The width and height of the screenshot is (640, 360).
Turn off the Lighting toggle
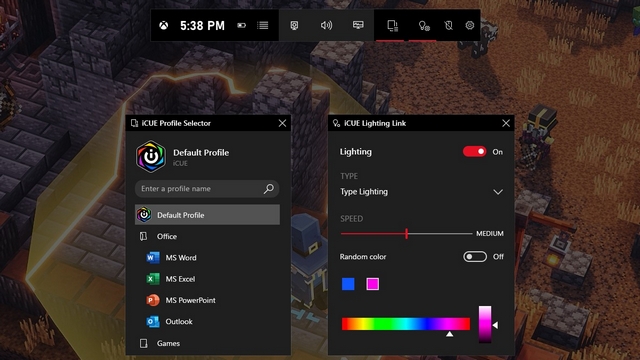474,152
